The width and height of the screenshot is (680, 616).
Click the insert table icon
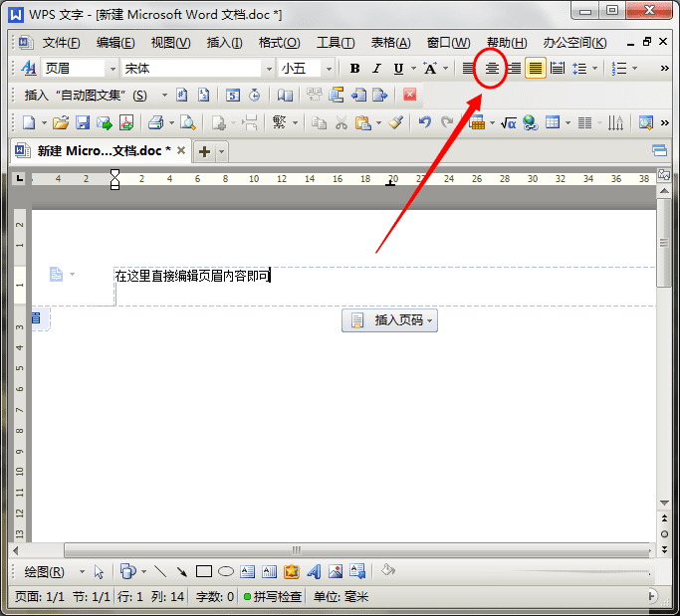click(553, 123)
